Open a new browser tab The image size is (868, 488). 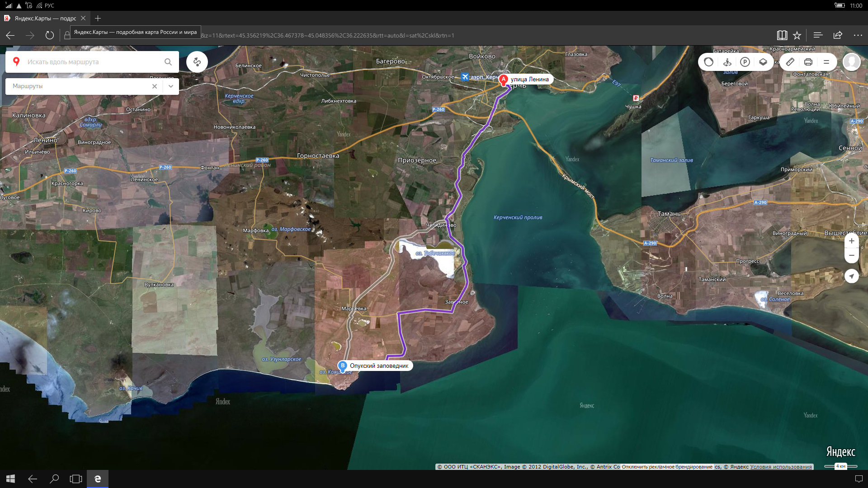(98, 19)
